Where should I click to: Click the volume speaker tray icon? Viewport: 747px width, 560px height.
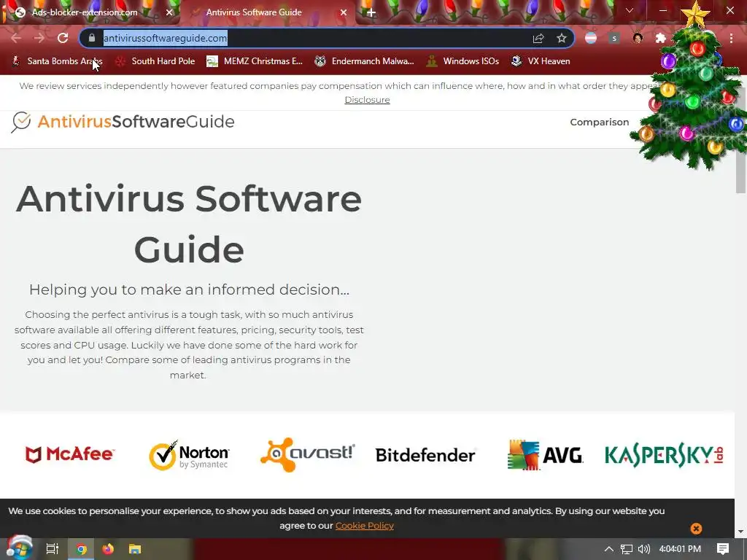(x=643, y=549)
